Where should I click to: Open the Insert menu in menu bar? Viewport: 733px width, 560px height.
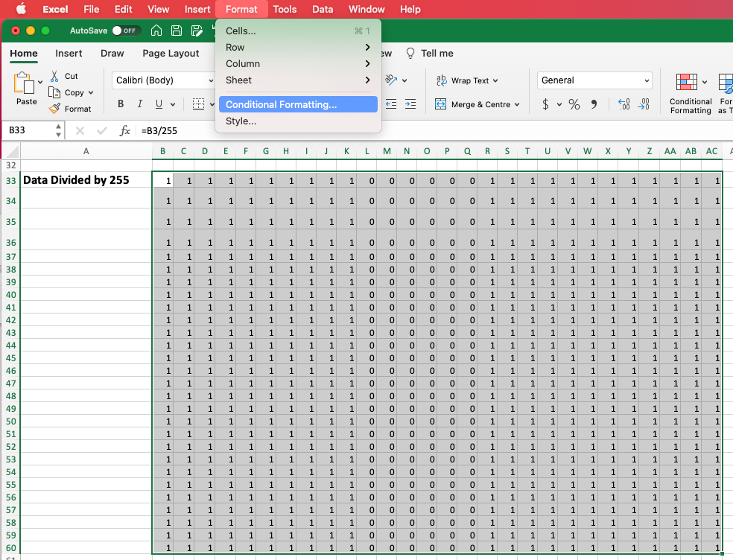point(197,9)
